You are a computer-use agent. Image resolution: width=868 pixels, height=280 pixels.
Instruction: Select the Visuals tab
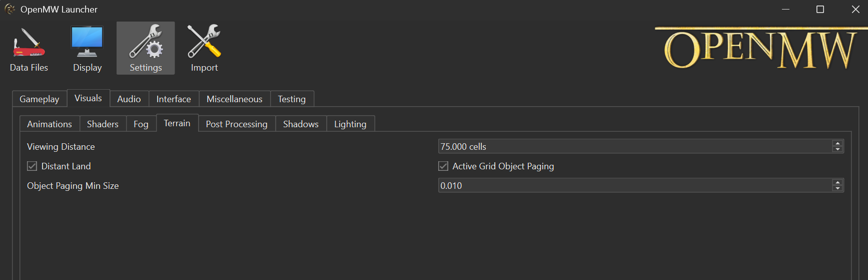(88, 98)
